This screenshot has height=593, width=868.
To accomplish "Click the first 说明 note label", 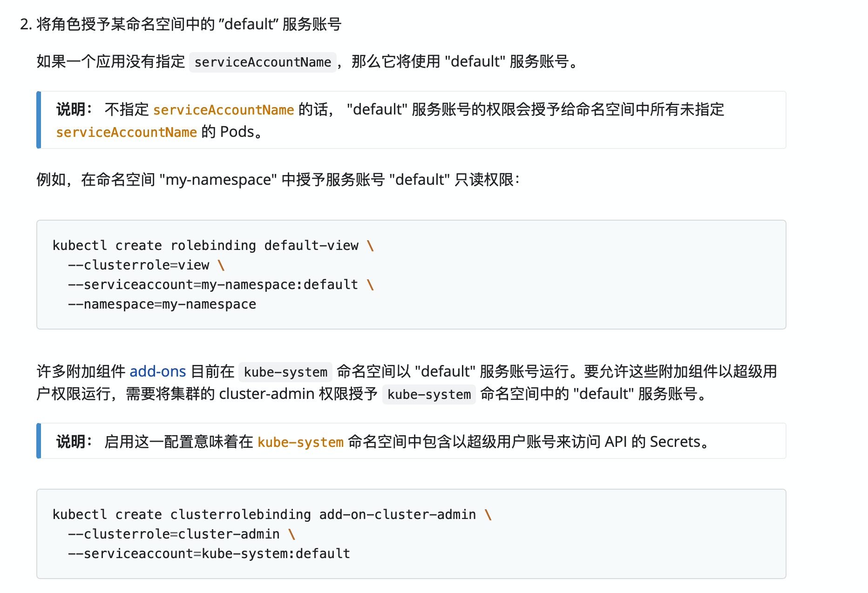I will pyautogui.click(x=75, y=109).
